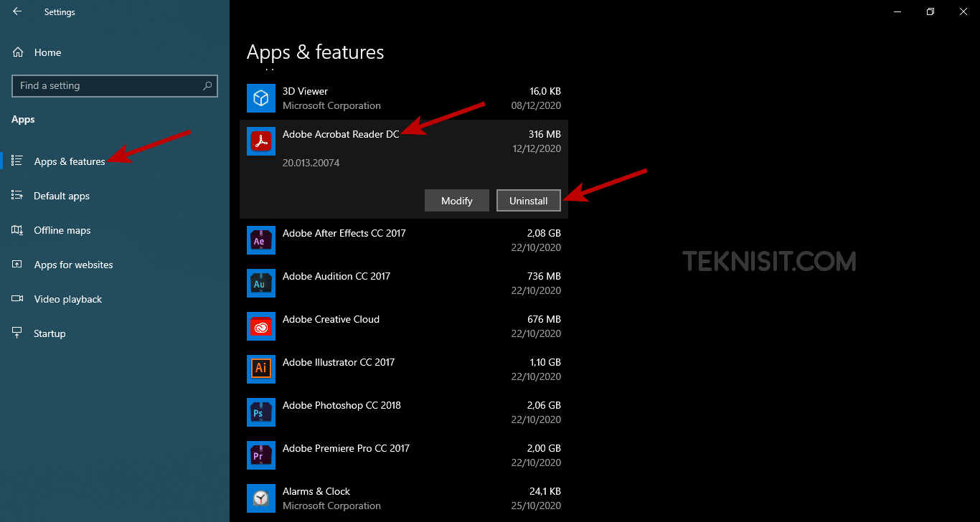The image size is (980, 522).
Task: Click the 736 MB size value
Action: tap(544, 276)
